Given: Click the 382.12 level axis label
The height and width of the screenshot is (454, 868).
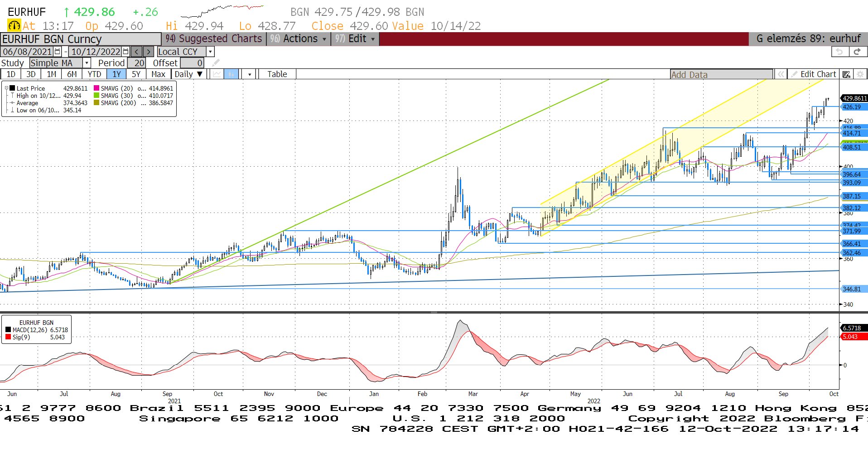Looking at the screenshot, I should click(x=854, y=208).
